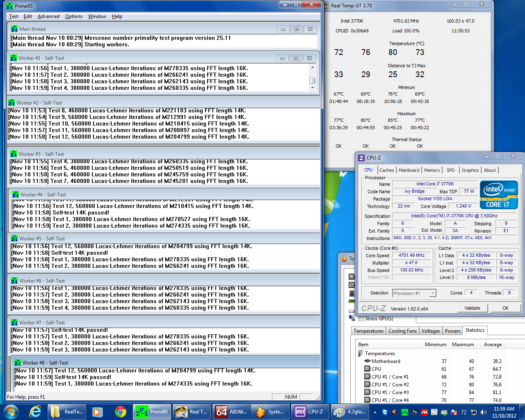
Task: Open the Windows Start menu
Action: pos(11,412)
